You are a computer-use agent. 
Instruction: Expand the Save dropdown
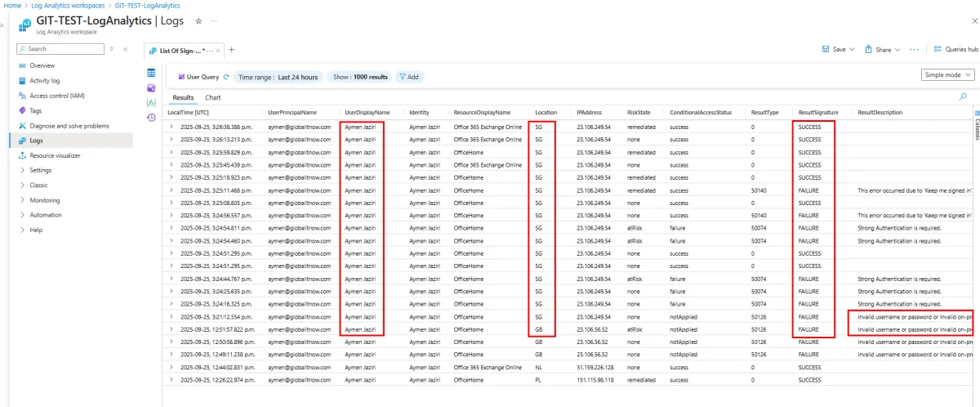838,49
